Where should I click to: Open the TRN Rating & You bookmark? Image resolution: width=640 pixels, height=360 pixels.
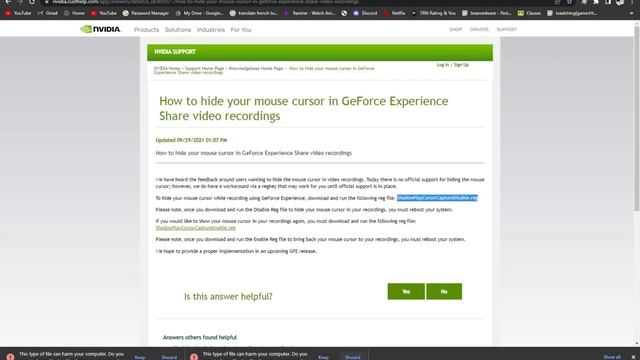[433, 13]
